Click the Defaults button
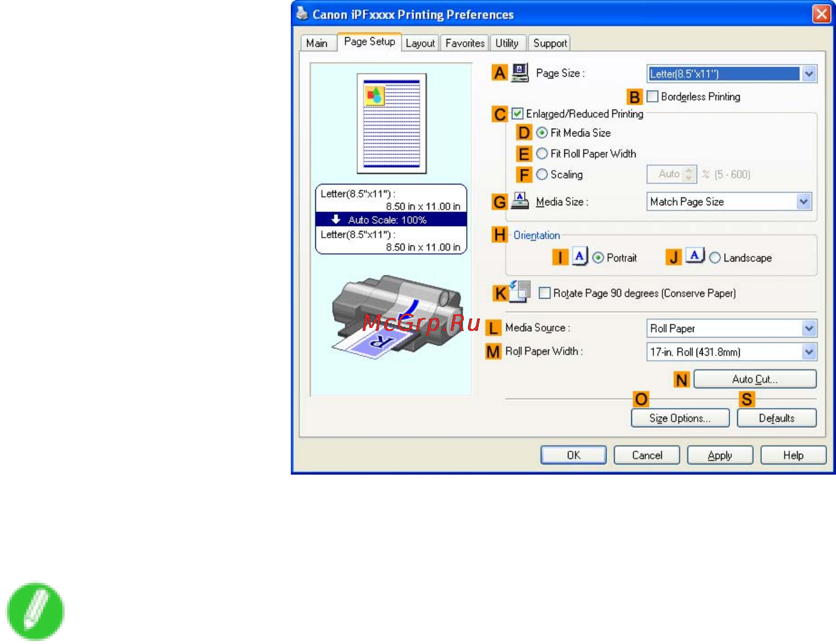This screenshot has height=644, width=836. (x=777, y=418)
